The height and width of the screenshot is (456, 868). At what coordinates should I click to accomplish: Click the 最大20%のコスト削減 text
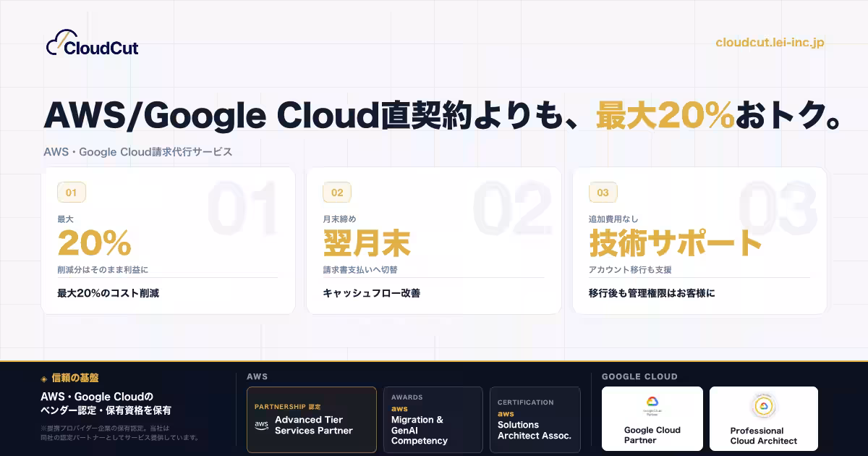108,293
